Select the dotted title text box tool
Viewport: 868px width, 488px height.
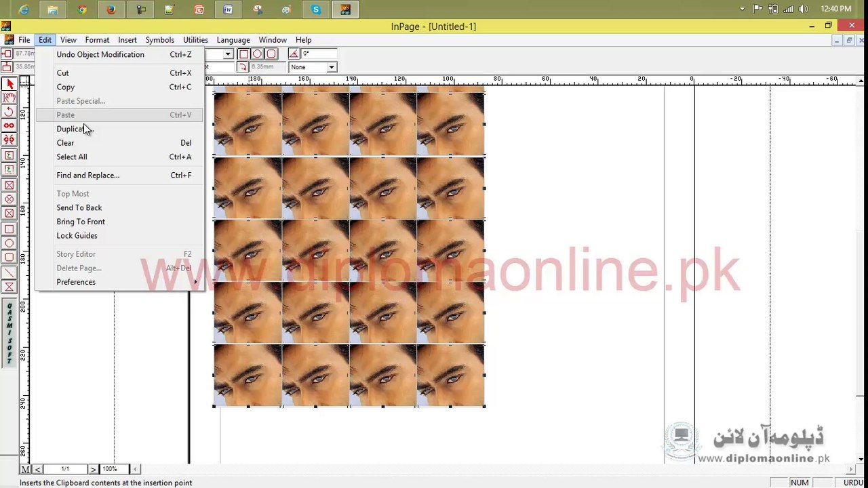pyautogui.click(x=9, y=169)
